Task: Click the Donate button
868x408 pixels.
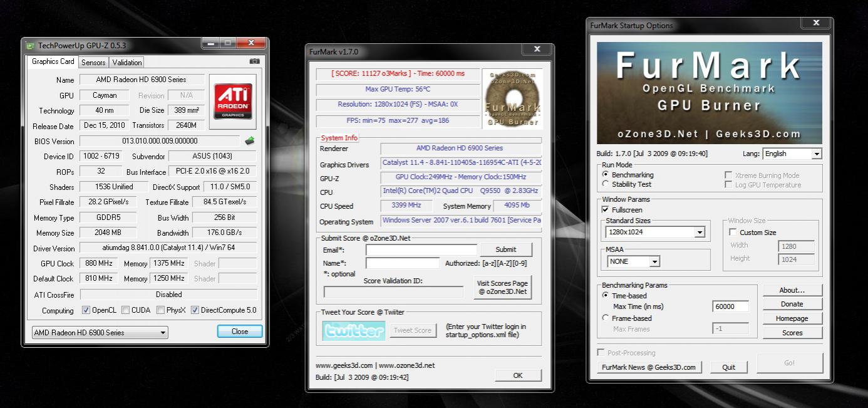Action: [792, 305]
